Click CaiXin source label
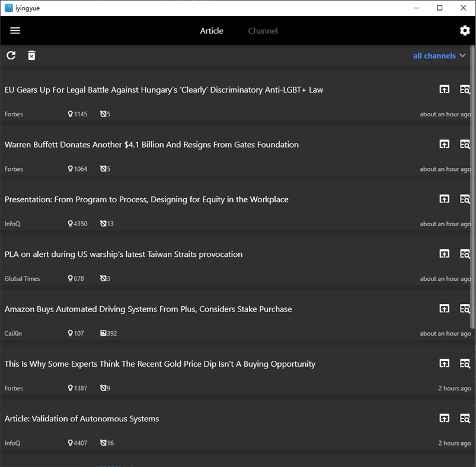Image resolution: width=476 pixels, height=467 pixels. point(13,333)
